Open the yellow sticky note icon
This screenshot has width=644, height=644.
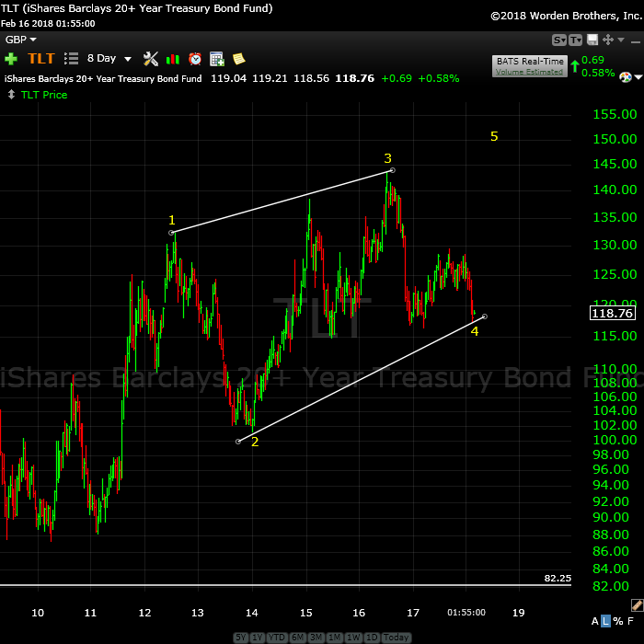238,59
